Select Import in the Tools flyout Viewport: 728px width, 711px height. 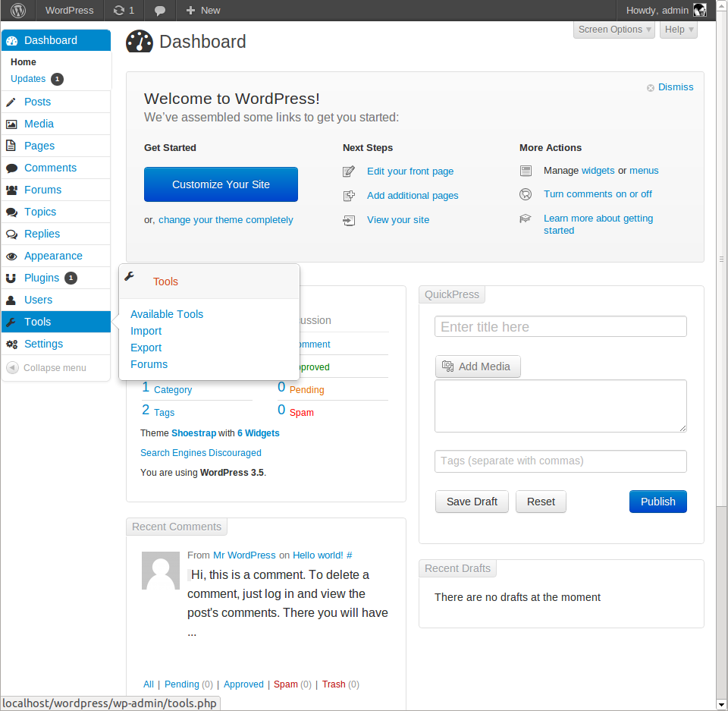pyautogui.click(x=146, y=332)
